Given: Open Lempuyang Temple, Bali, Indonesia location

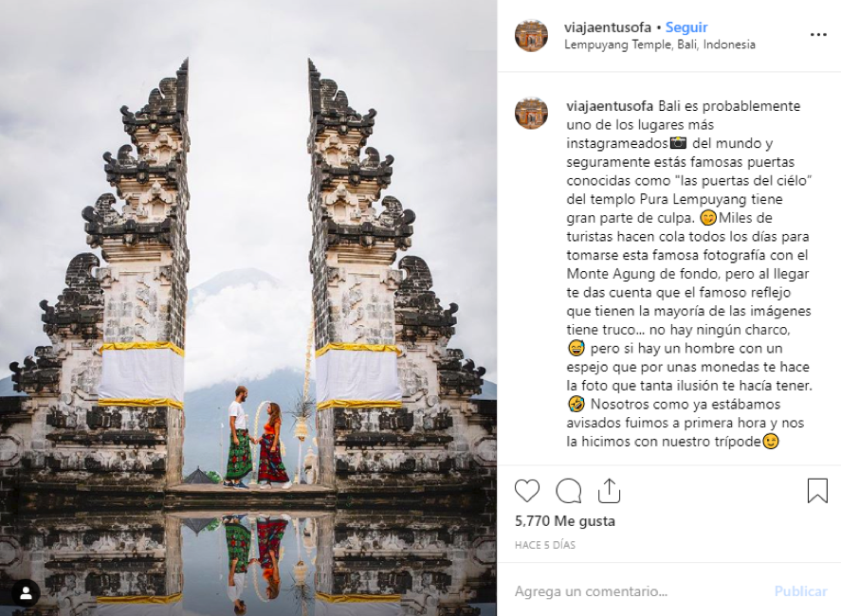Looking at the screenshot, I should click(660, 45).
